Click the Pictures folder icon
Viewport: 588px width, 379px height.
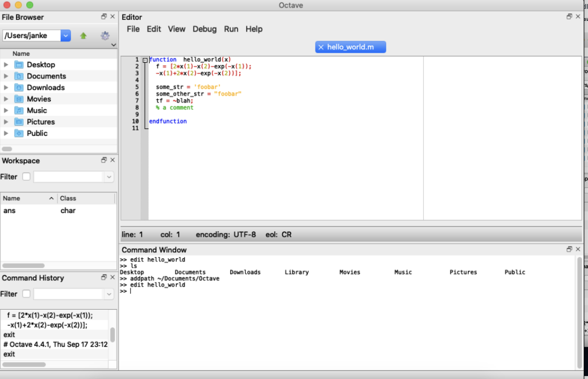tap(19, 122)
